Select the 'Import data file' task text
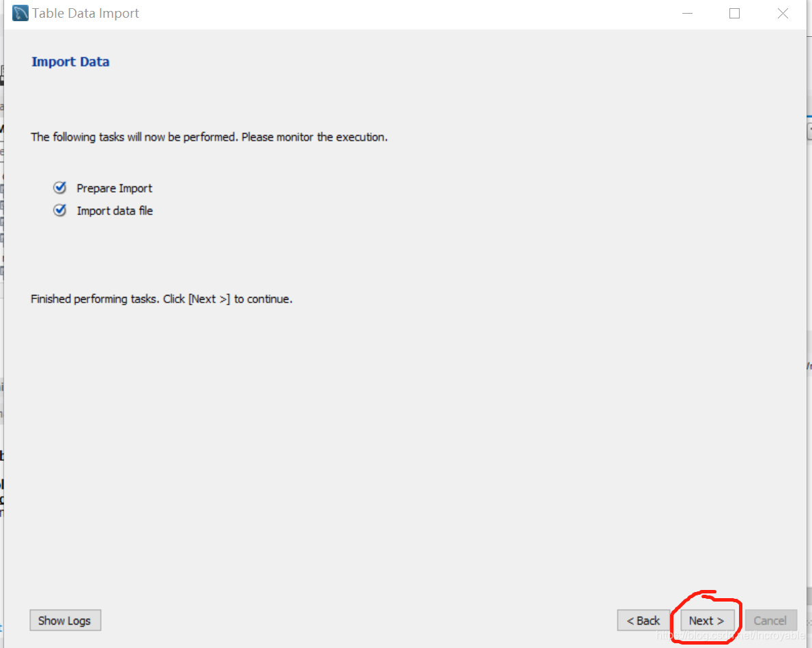This screenshot has width=812, height=648. (115, 210)
